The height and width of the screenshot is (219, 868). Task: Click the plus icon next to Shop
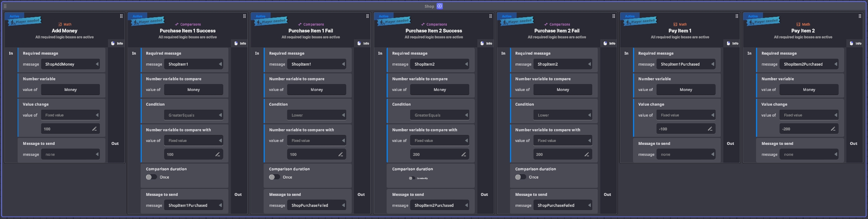pyautogui.click(x=439, y=6)
